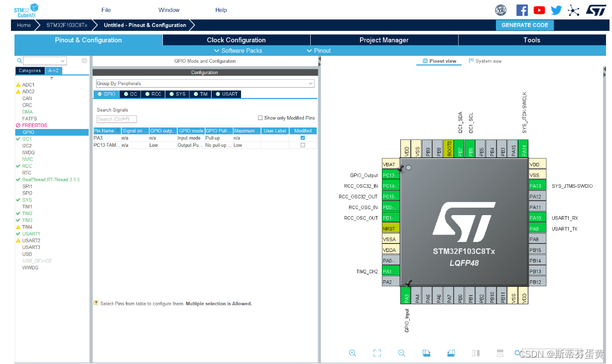The height and width of the screenshot is (364, 612).
Task: Switch to Project Manager tab
Action: tap(384, 40)
